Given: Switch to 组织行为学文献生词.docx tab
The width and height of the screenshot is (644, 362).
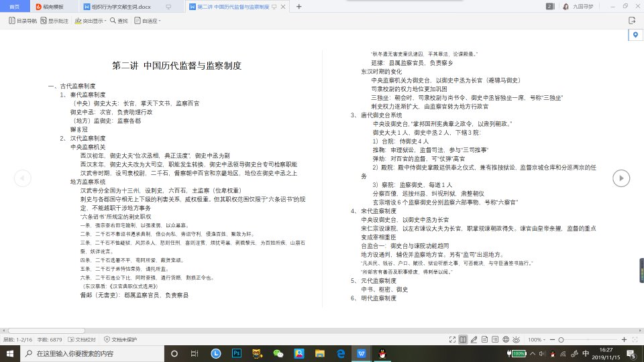Looking at the screenshot, I should (x=117, y=7).
